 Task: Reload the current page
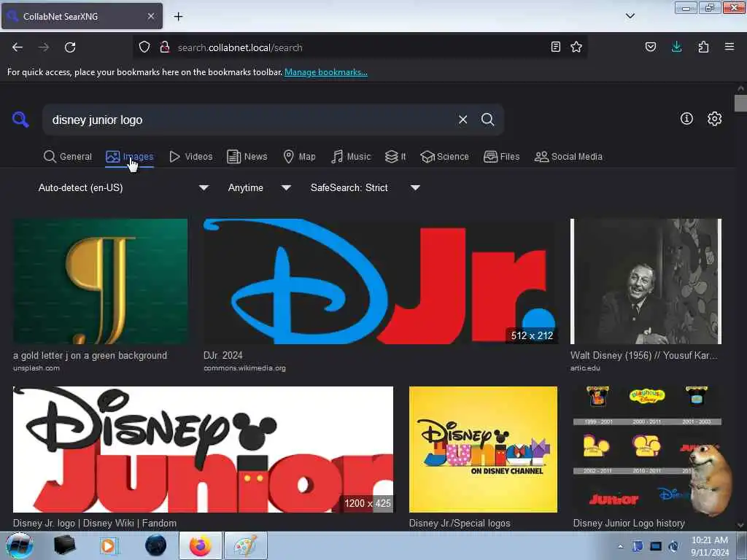click(70, 47)
